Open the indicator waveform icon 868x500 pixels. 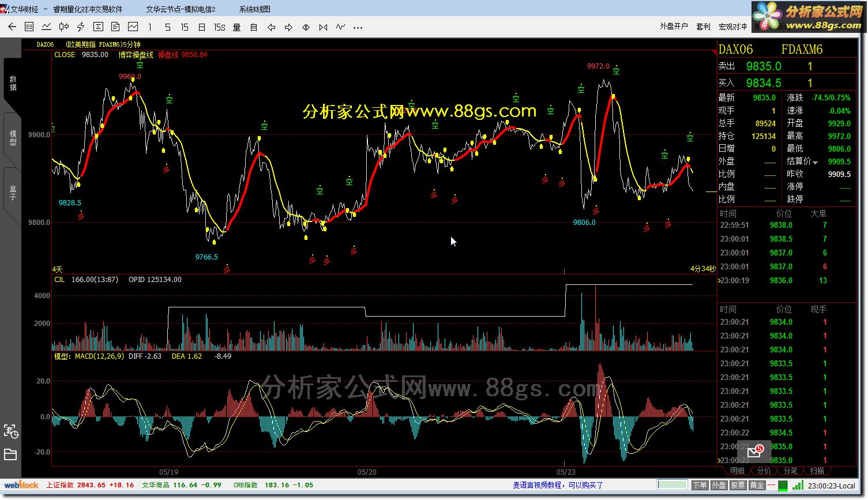tap(340, 27)
